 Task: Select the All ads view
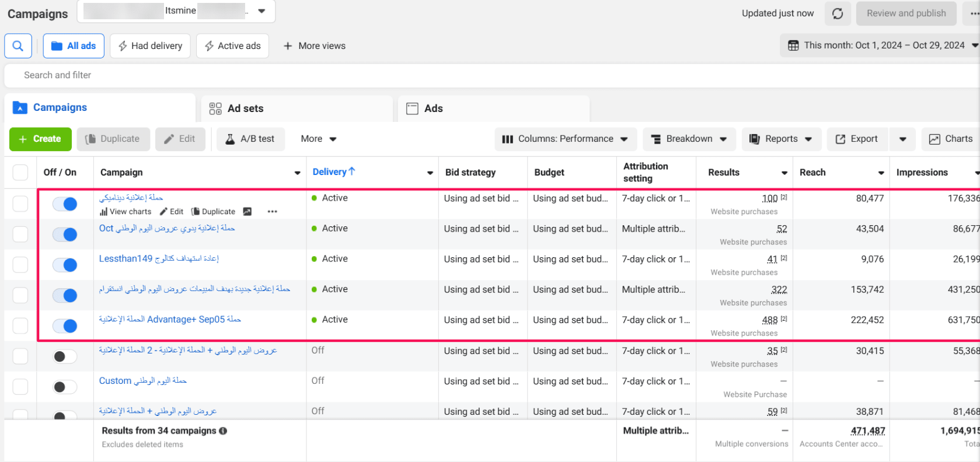click(74, 45)
